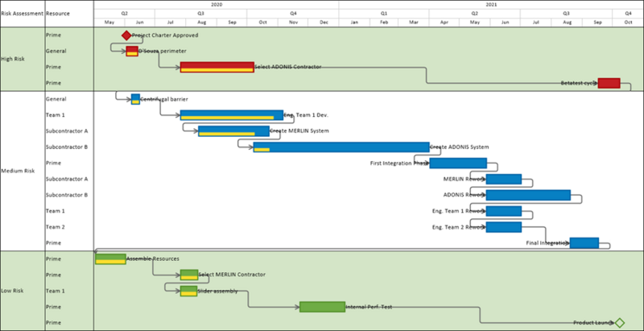Select the Create MERLIN System task bar

[233, 131]
